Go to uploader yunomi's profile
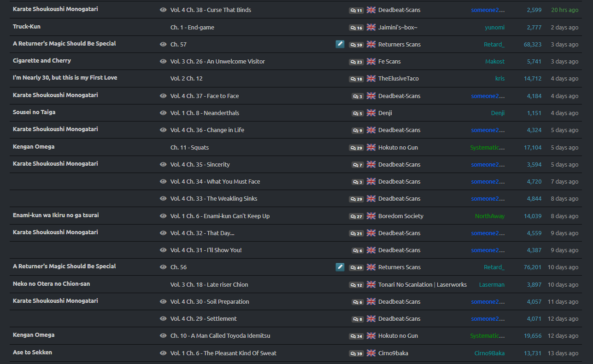The width and height of the screenshot is (593, 364). [494, 27]
